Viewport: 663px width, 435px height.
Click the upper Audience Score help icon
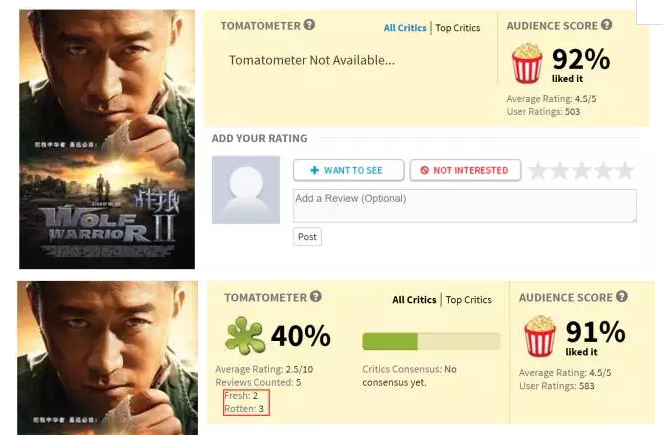606,25
